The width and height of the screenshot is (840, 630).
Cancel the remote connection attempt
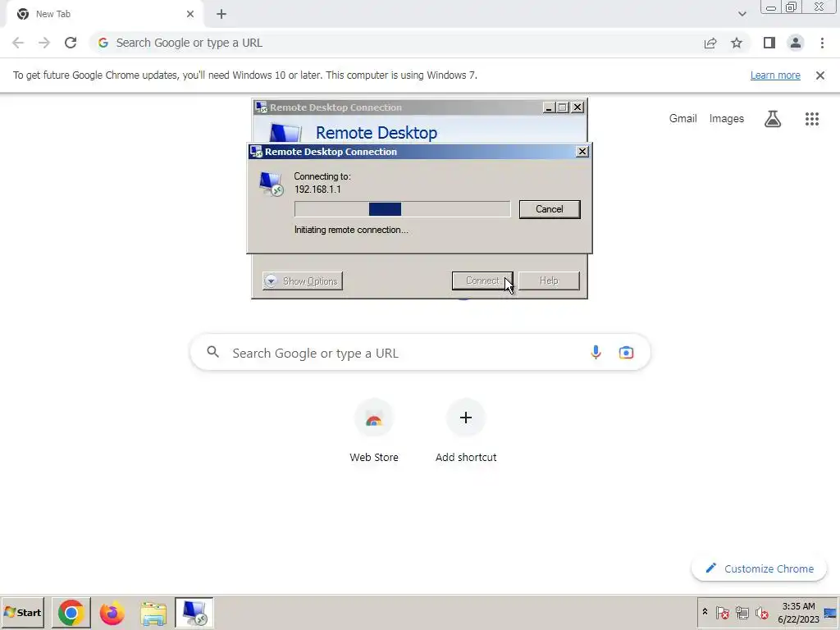[549, 209]
